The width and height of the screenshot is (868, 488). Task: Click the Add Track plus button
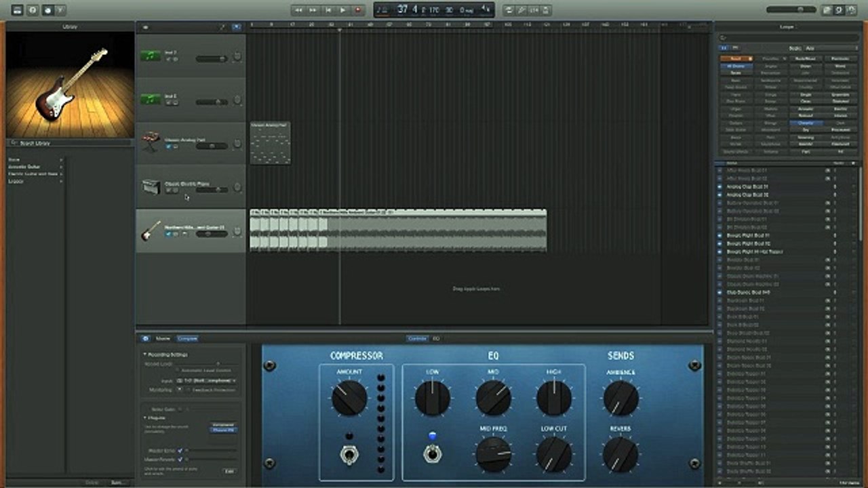[146, 27]
